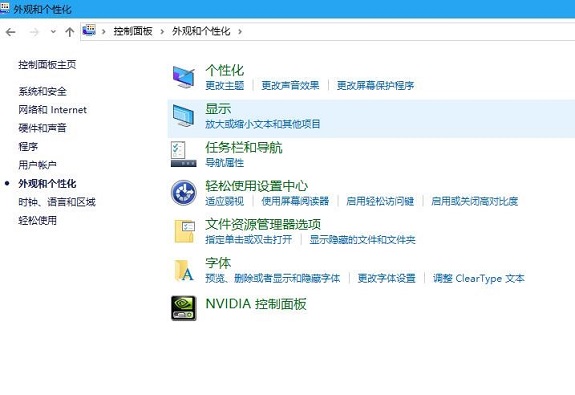Go up one level with up arrow

point(70,32)
